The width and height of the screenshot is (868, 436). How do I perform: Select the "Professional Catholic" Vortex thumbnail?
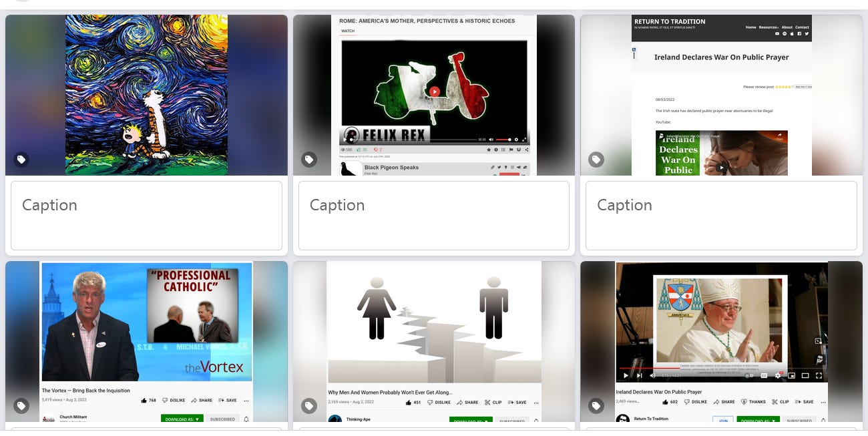click(x=146, y=342)
